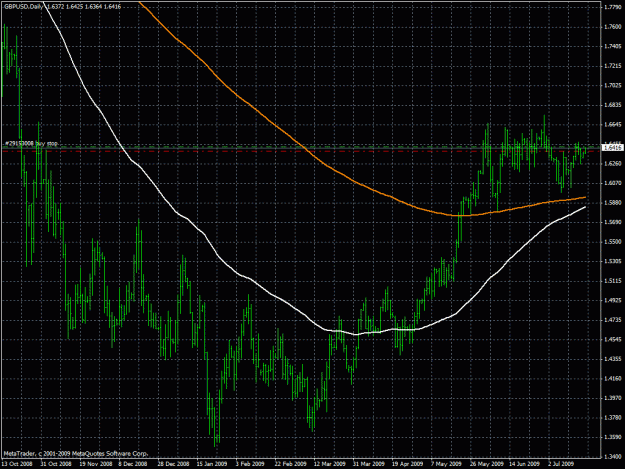
Task: Click the MetaTrader MetaQuotes copyright text
Action: pos(76,453)
